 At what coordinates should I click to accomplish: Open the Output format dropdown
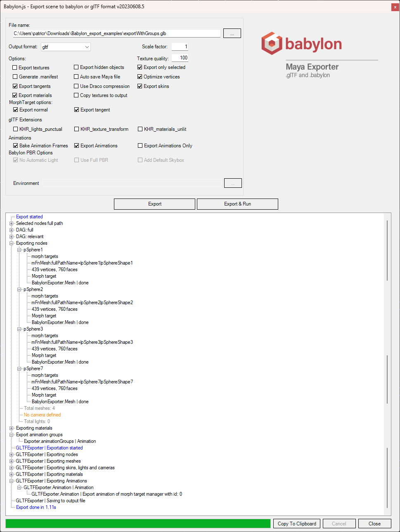(86, 47)
